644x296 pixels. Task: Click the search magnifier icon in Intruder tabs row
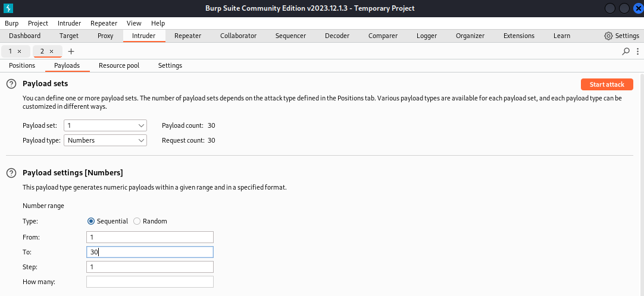[x=626, y=51]
